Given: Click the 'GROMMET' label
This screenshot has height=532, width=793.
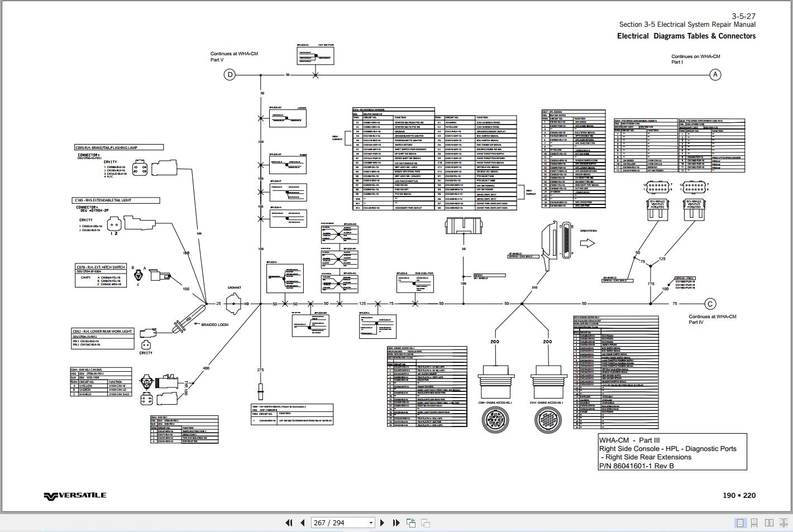Looking at the screenshot, I should click(x=235, y=288).
